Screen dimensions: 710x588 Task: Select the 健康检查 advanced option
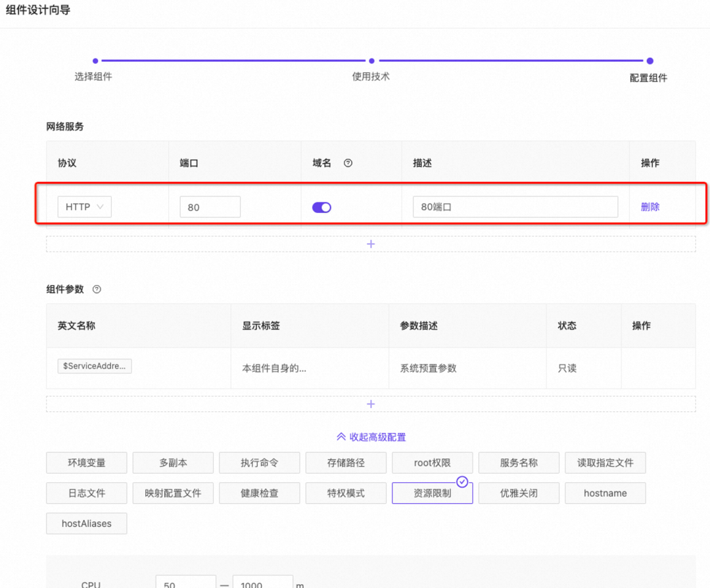[259, 493]
